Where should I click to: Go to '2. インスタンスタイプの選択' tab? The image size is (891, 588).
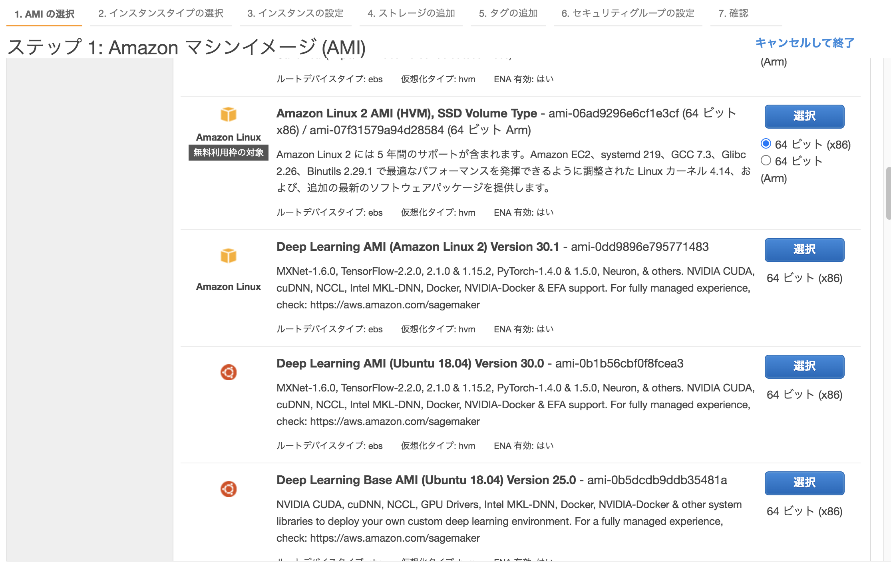pos(161,14)
